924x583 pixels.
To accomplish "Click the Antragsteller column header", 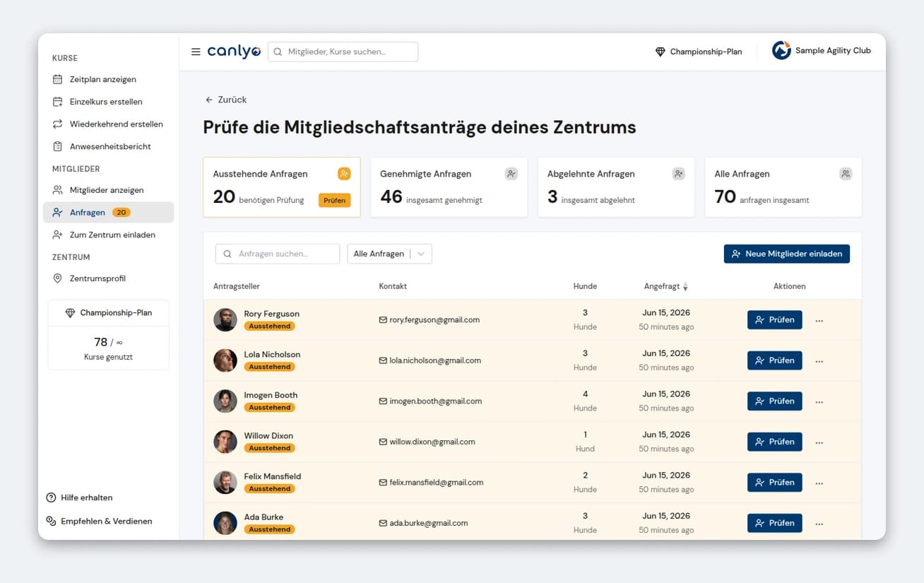I will [x=237, y=286].
